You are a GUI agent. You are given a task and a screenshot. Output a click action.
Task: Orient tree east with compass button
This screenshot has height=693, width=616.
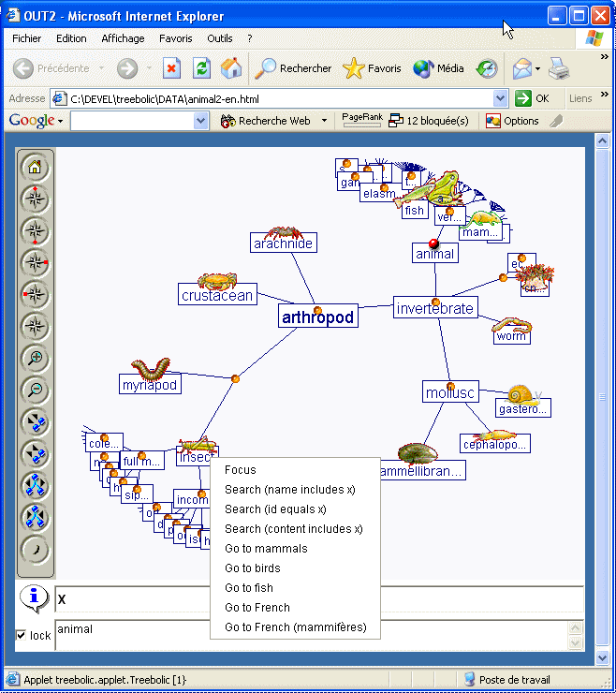pyautogui.click(x=35, y=262)
